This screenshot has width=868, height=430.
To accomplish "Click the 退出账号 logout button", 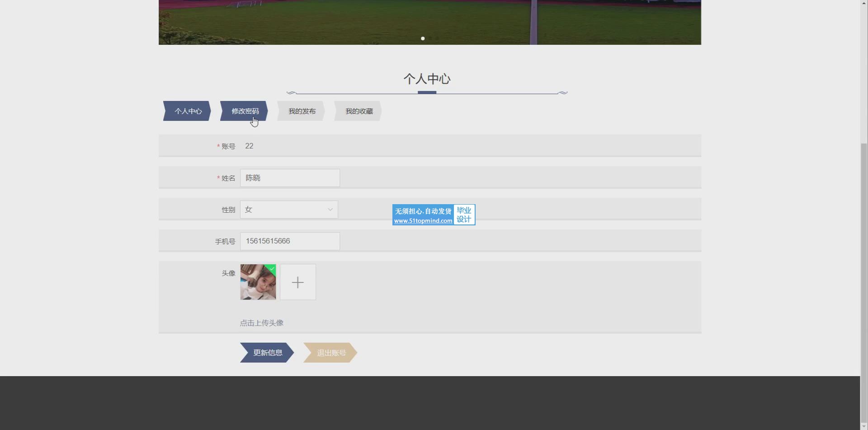I will coord(330,353).
